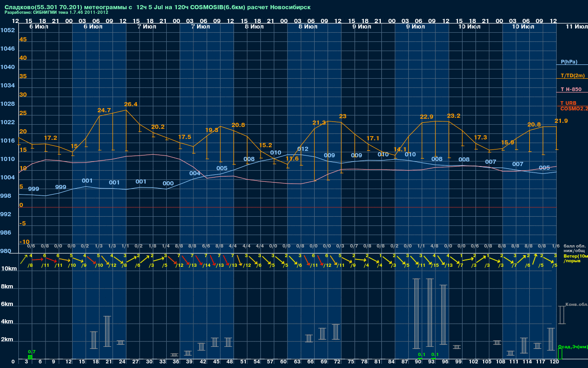Click the '11 Июл' date label
The image size is (588, 368).
[x=576, y=27]
